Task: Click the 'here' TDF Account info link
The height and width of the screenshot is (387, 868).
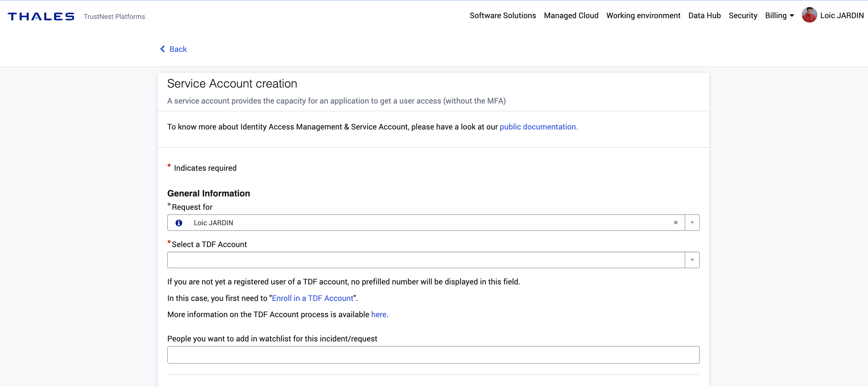Action: pos(379,314)
